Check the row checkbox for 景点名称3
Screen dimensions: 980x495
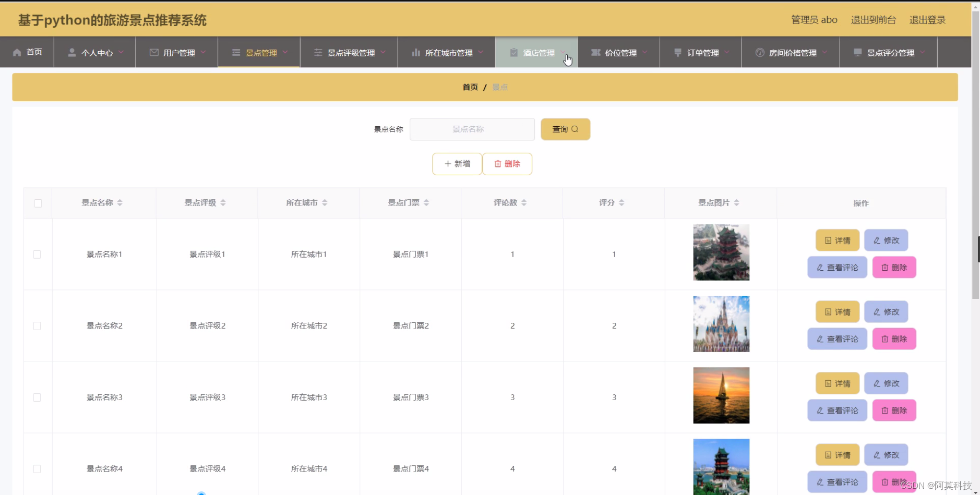pyautogui.click(x=37, y=397)
